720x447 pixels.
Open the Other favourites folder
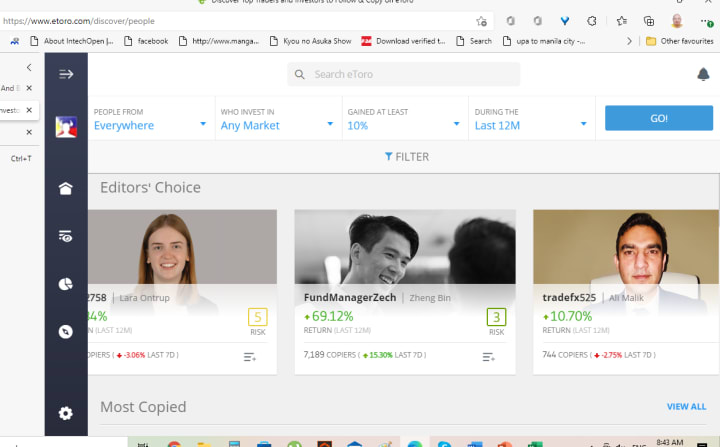pyautogui.click(x=680, y=41)
